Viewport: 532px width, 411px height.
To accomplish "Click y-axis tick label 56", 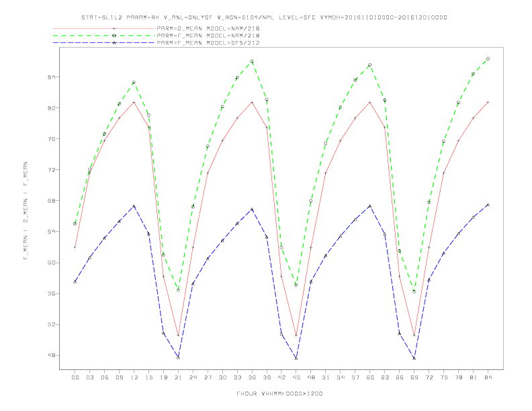I will [52, 293].
